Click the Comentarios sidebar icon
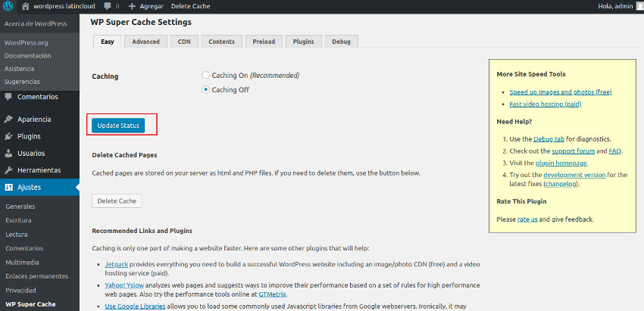This screenshot has width=644, height=311. click(x=8, y=98)
